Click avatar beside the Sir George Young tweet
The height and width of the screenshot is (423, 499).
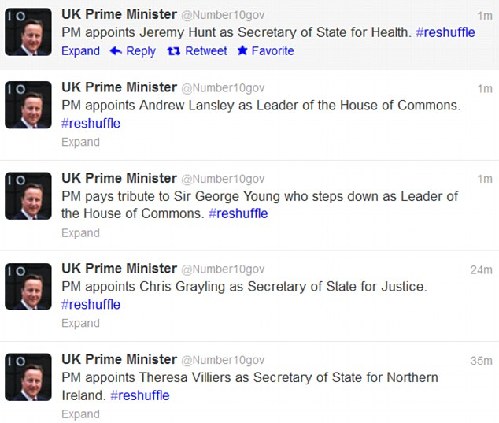pyautogui.click(x=28, y=196)
